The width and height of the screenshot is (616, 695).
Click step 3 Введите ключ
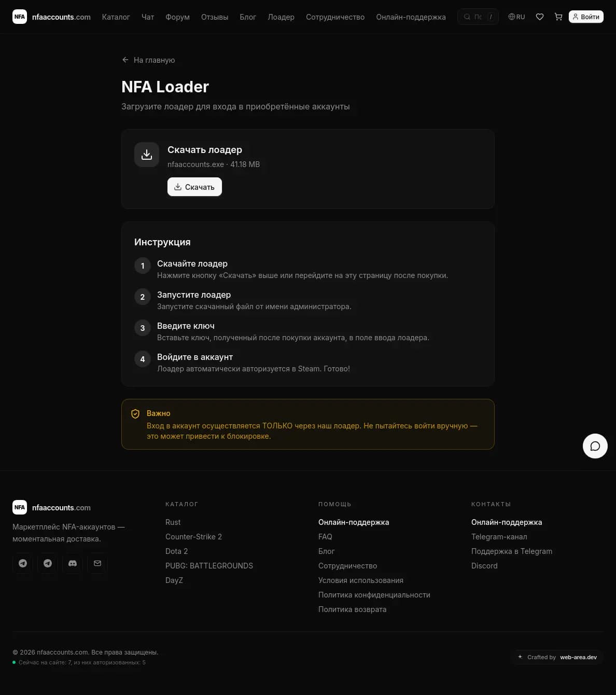(x=186, y=326)
